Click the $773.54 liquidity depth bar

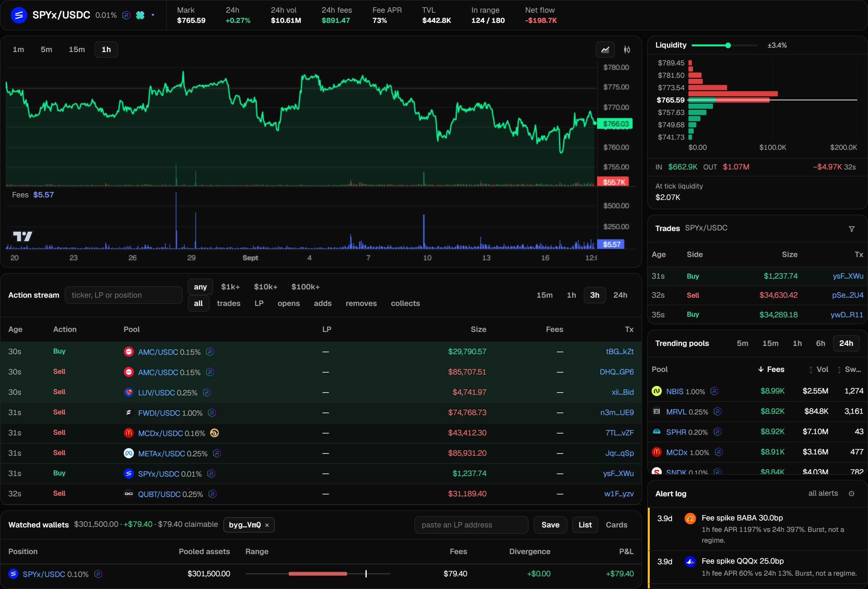point(707,87)
